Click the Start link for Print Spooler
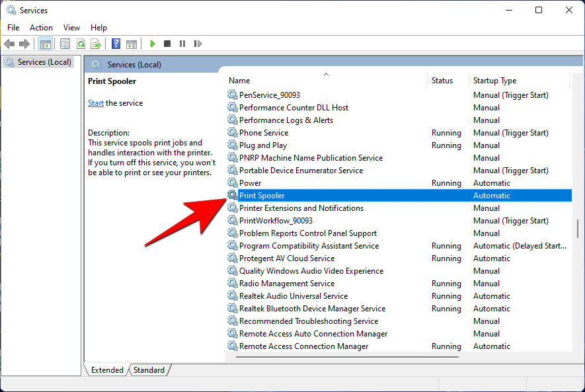 tap(96, 103)
